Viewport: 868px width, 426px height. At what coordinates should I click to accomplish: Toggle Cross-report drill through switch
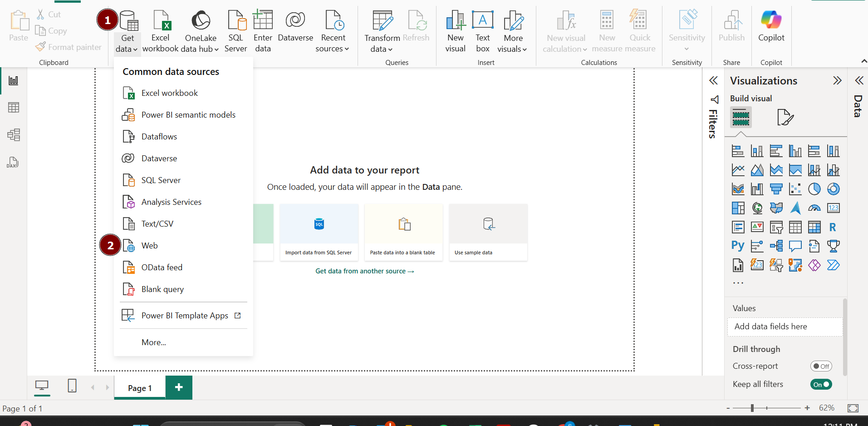pos(821,366)
